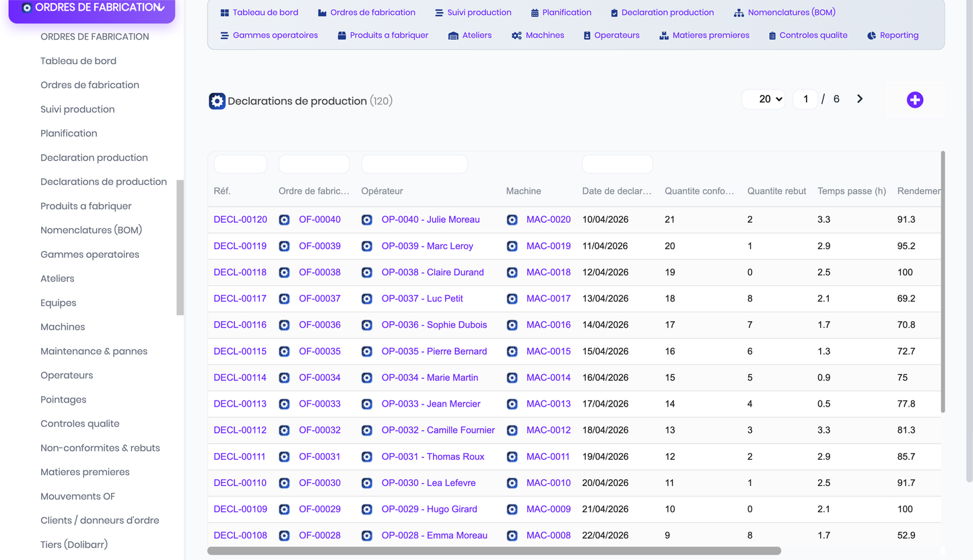Click the Suivi production list icon in top nav
Viewport: 973px width, 560px height.
click(439, 13)
